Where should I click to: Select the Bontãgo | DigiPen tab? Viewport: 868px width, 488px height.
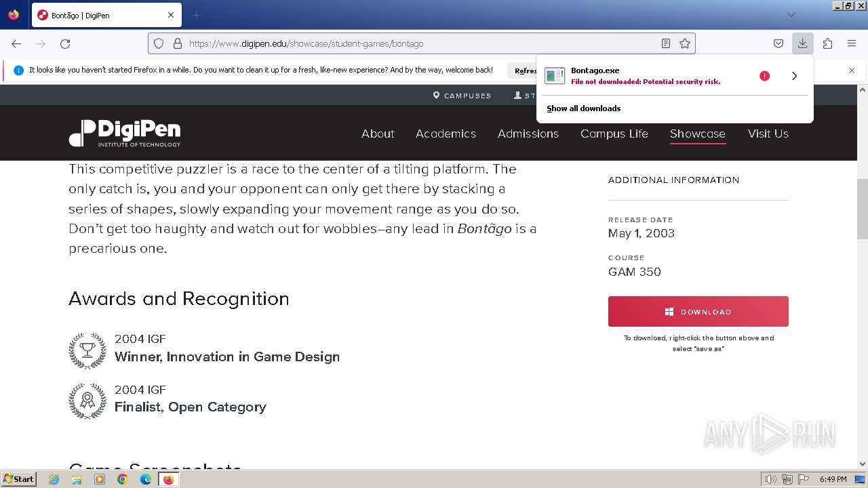point(106,15)
